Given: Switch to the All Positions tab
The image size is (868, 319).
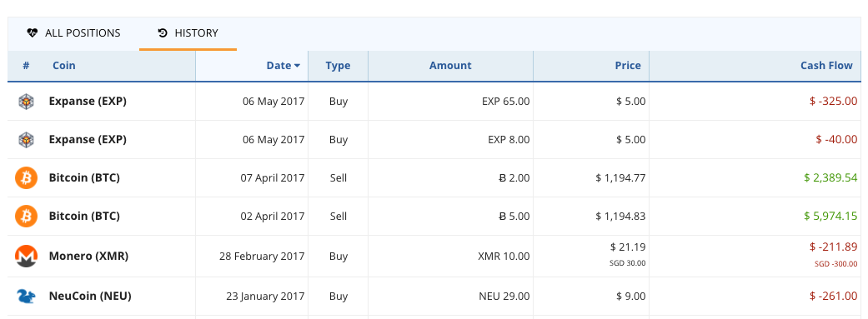Looking at the screenshot, I should [73, 33].
